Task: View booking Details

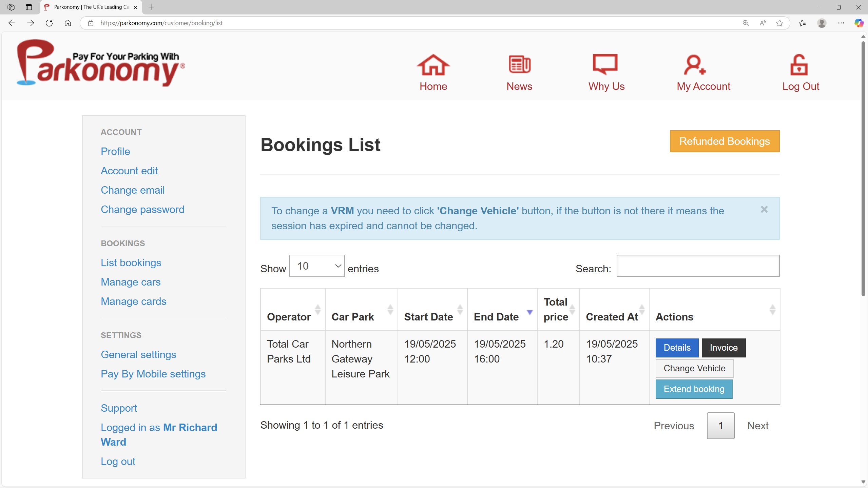Action: (677, 348)
